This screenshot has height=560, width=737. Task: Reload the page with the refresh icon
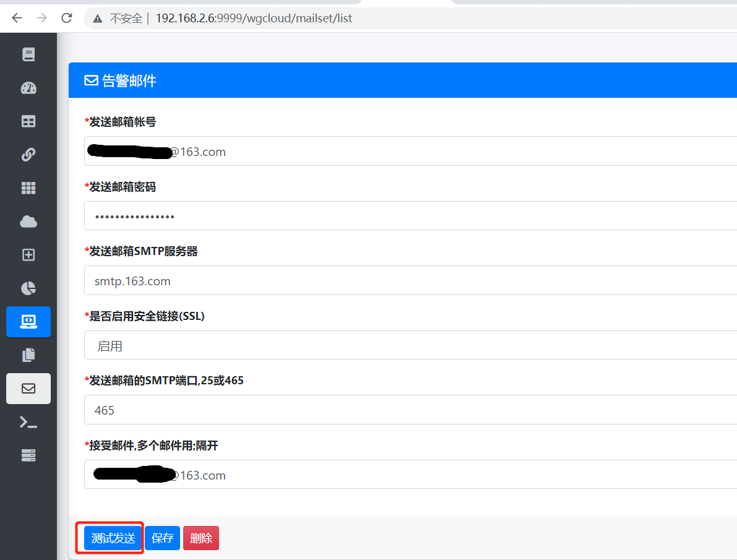click(x=66, y=18)
